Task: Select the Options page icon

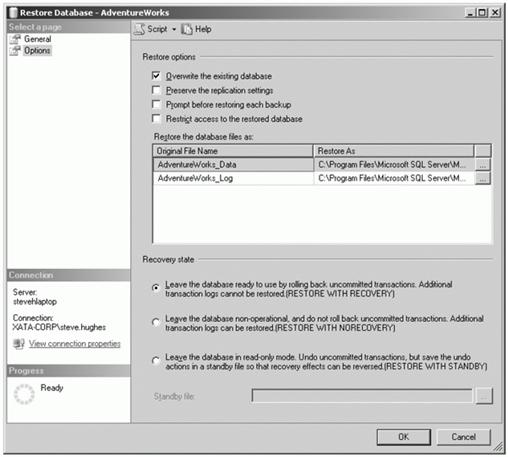Action: point(15,51)
